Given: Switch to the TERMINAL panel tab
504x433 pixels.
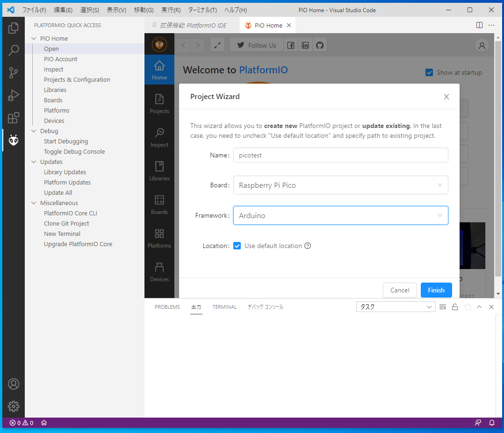Looking at the screenshot, I should tap(224, 307).
